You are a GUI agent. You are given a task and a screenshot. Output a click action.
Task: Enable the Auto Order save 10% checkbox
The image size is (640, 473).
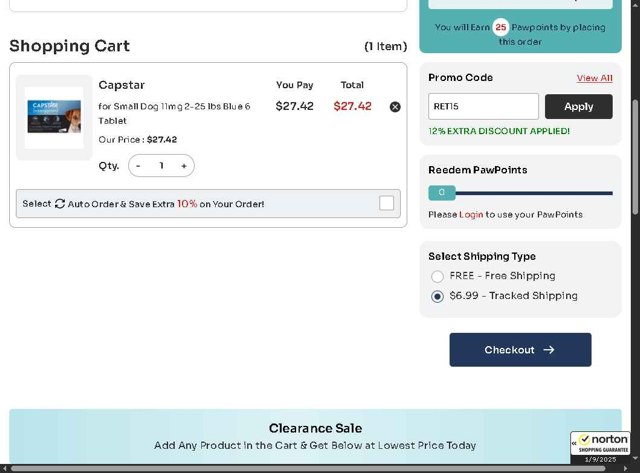[x=386, y=203]
